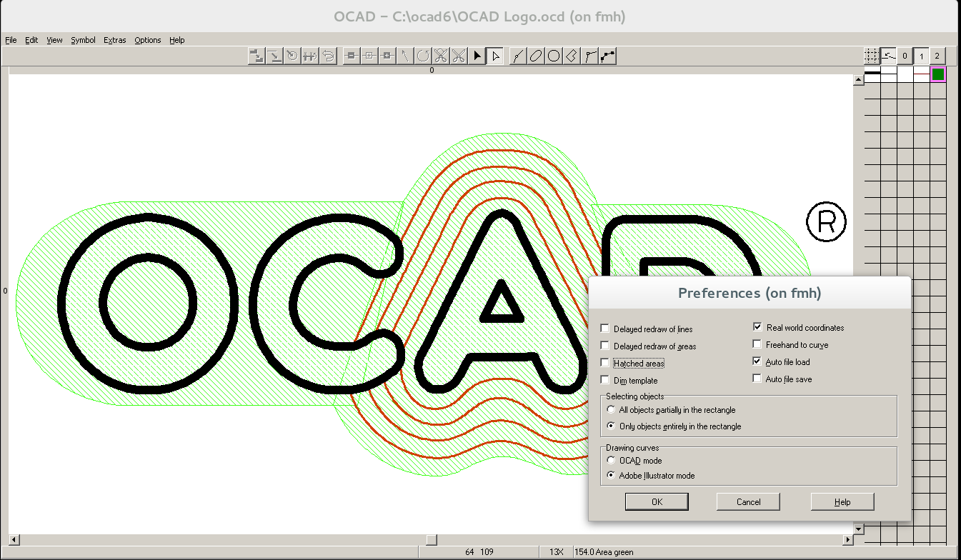
Task: Click the vertical scrollbar up arrow
Action: (x=859, y=79)
